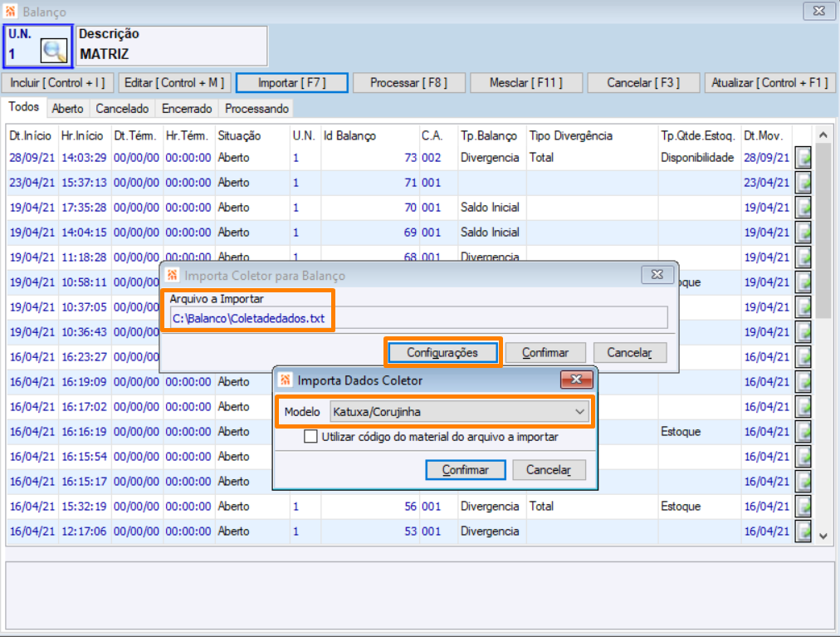Open document icon for row 16/04/21 16:16:19

[x=803, y=432]
